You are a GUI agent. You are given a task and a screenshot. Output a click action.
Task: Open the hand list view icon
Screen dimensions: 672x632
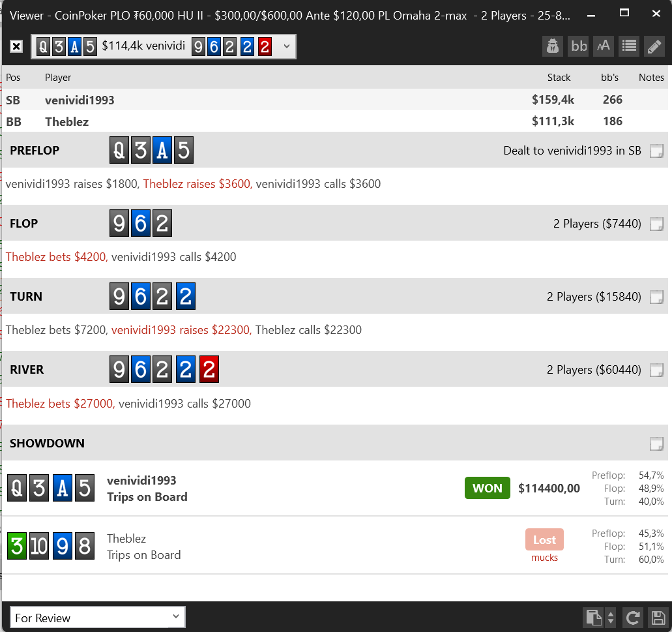(629, 46)
